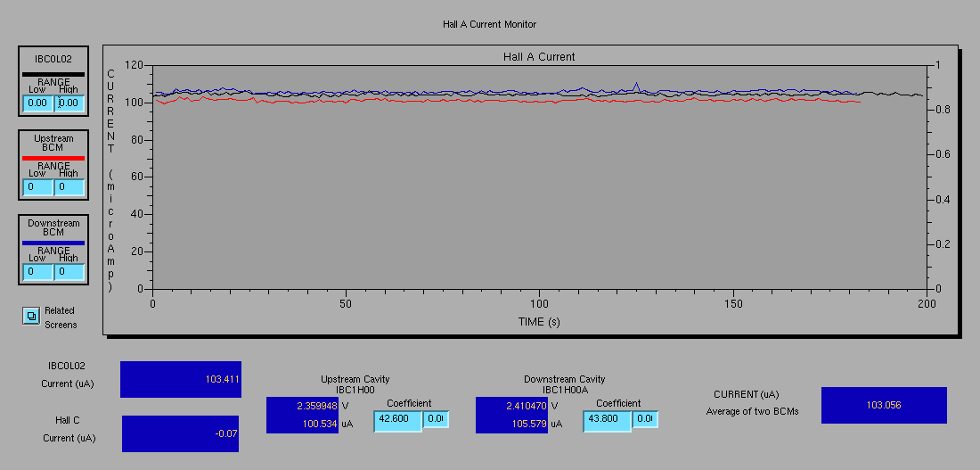Viewport: 980px width, 470px height.
Task: Click the Upstream BCM range Low field
Action: tap(37, 187)
